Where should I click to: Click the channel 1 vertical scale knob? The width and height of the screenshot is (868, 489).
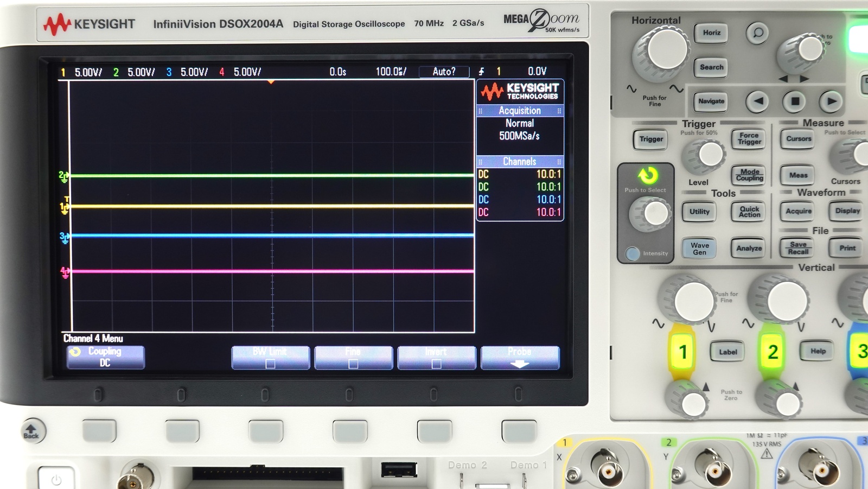tap(689, 300)
